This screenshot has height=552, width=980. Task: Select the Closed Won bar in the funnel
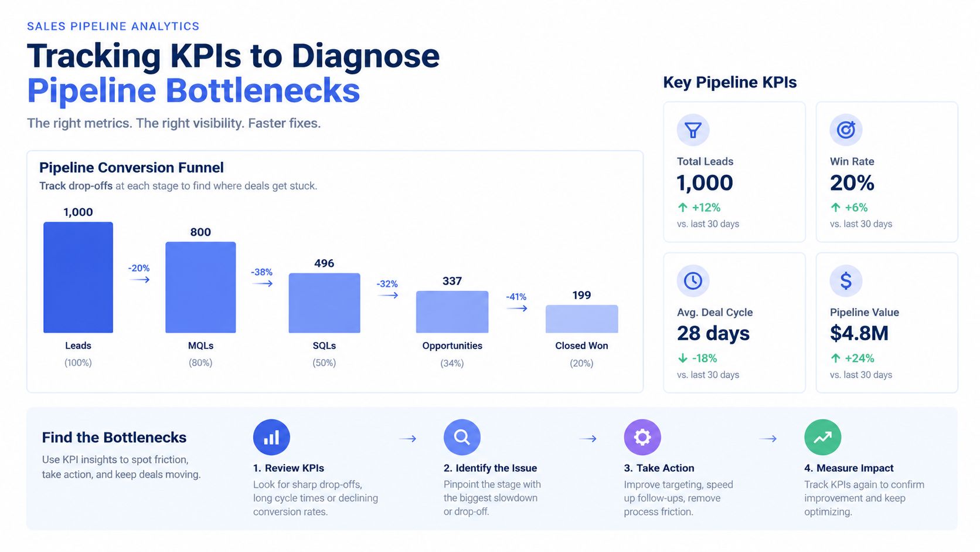click(581, 319)
